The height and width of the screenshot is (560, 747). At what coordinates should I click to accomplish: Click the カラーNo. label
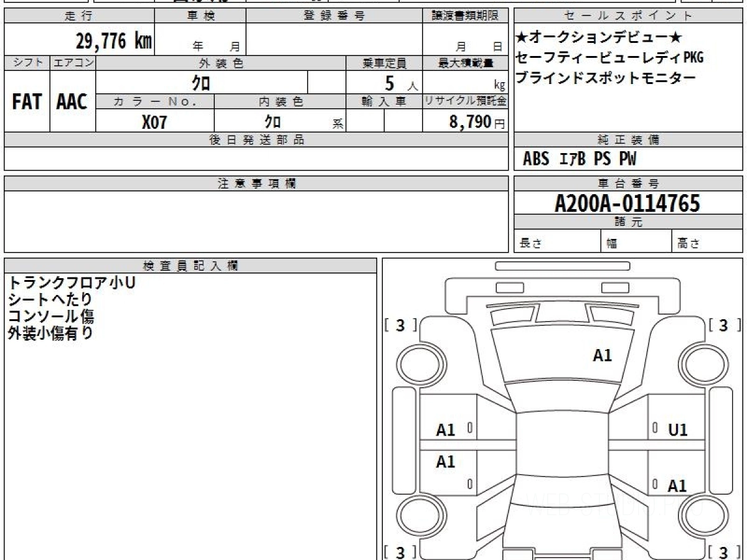click(x=155, y=101)
